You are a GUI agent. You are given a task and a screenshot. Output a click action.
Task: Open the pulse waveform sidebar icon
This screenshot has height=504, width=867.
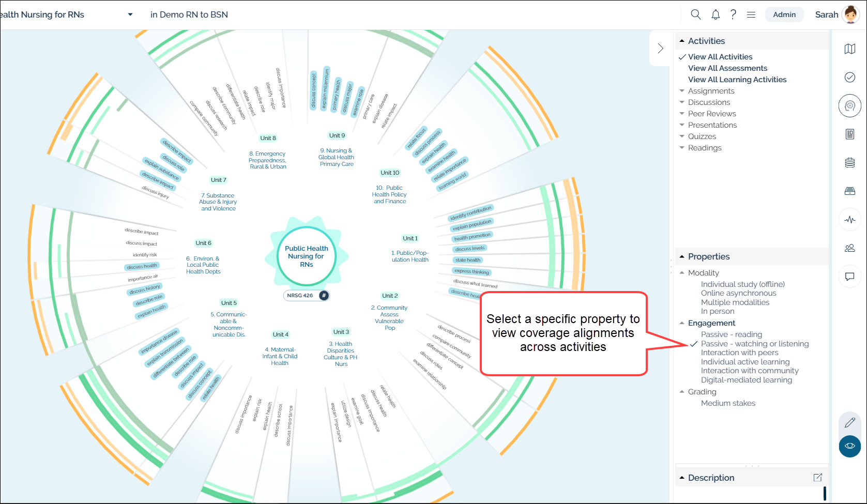point(849,220)
